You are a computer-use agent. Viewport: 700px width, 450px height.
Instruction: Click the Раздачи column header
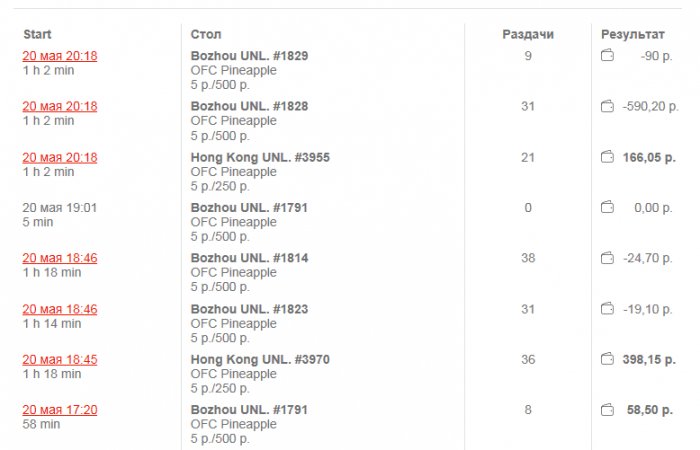click(527, 35)
